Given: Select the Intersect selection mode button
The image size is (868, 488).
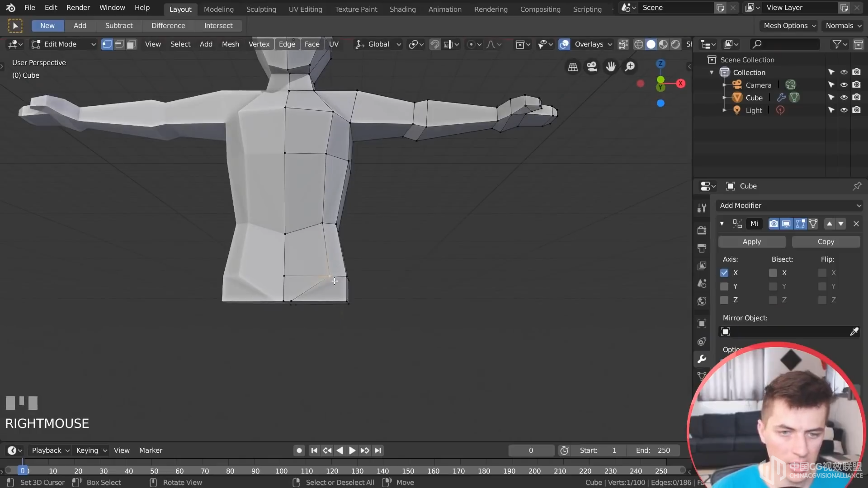Looking at the screenshot, I should point(218,26).
